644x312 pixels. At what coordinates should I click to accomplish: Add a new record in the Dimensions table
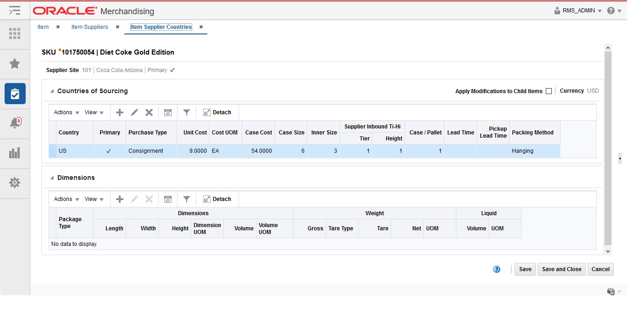pyautogui.click(x=119, y=199)
